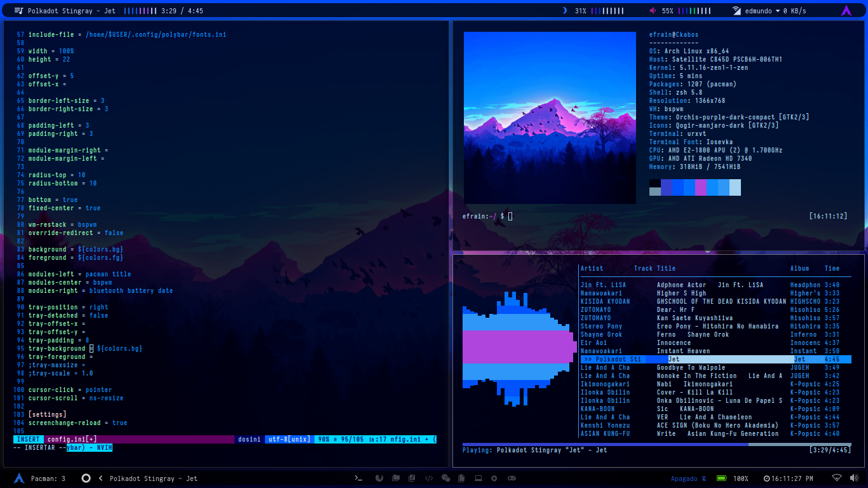
Task: Toggle Bluetooth via the Apagado icon
Action: click(704, 478)
